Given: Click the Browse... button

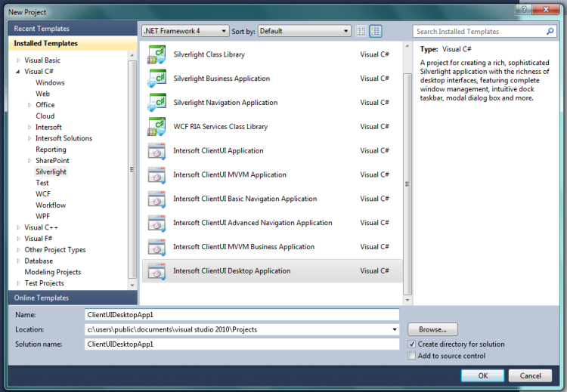Looking at the screenshot, I should click(x=432, y=329).
